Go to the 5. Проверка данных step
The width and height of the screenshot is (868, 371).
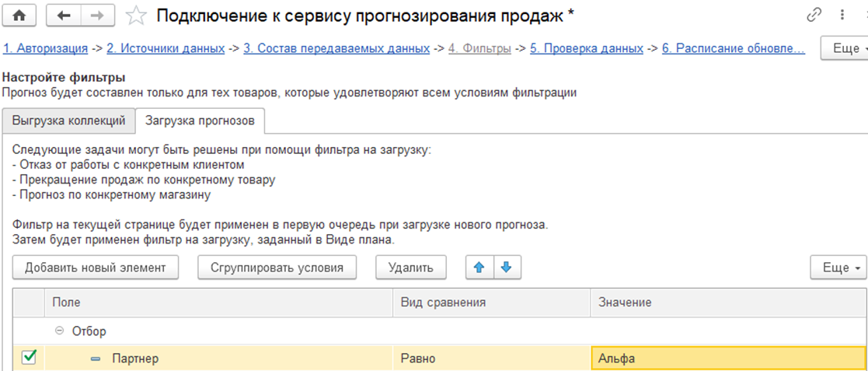[587, 48]
